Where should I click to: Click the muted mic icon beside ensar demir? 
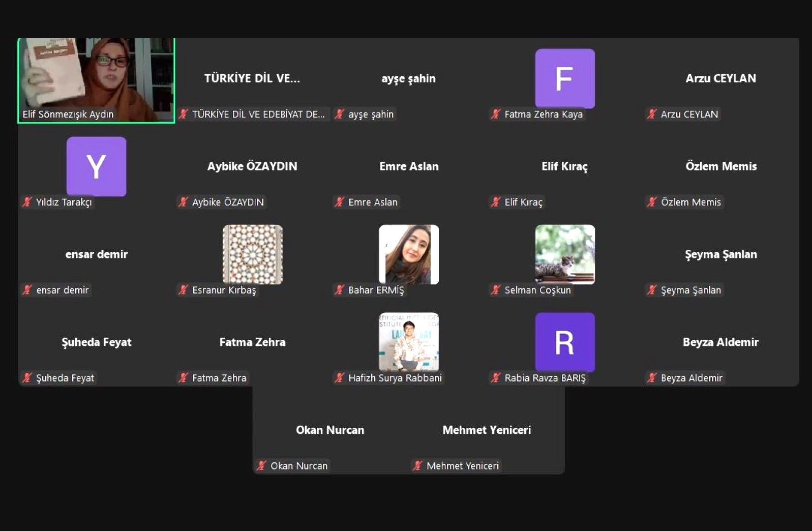tap(27, 290)
